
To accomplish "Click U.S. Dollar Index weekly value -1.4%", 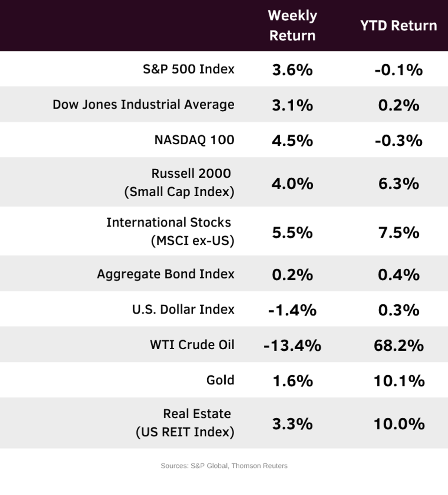I will pyautogui.click(x=292, y=310).
